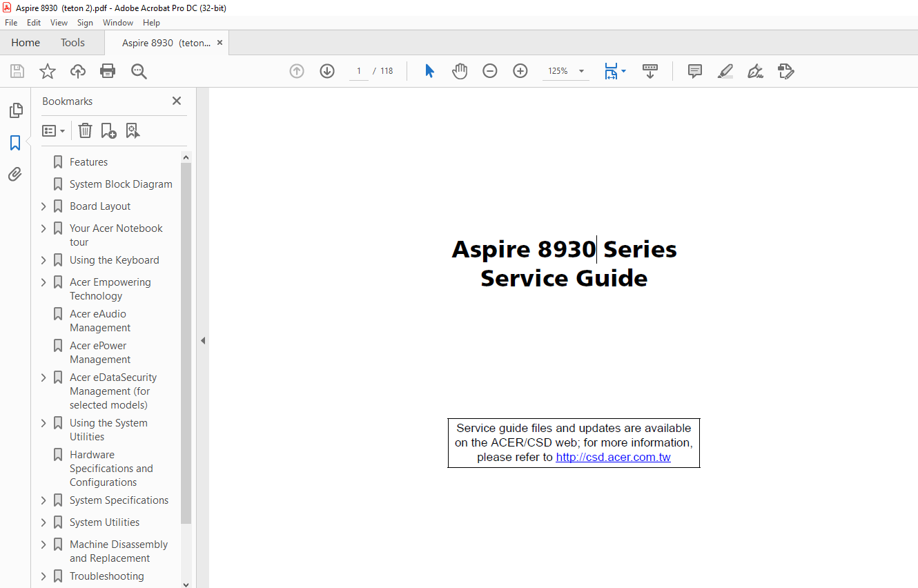Viewport: 918px width, 588px height.
Task: Open the Window menu
Action: point(118,23)
